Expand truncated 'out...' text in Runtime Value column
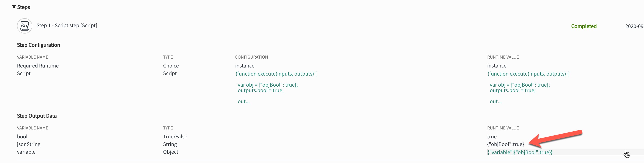The width and height of the screenshot is (644, 163). coord(495,102)
